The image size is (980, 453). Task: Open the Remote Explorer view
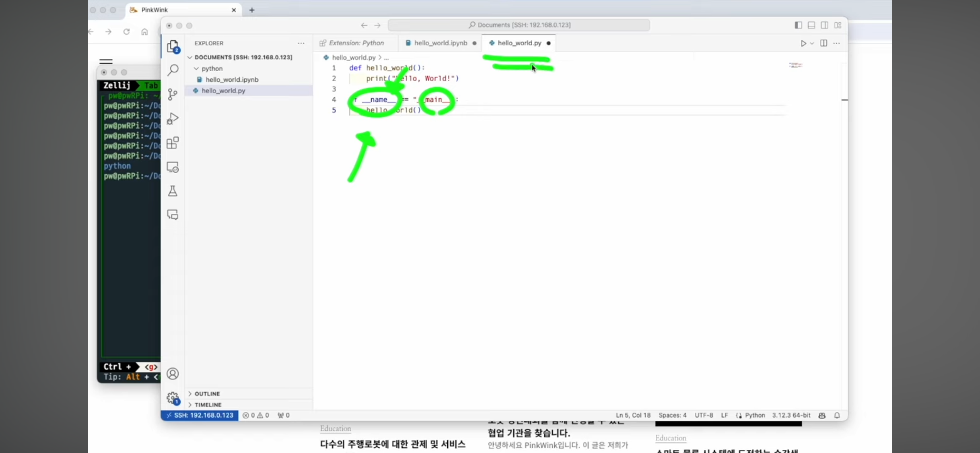tap(173, 167)
